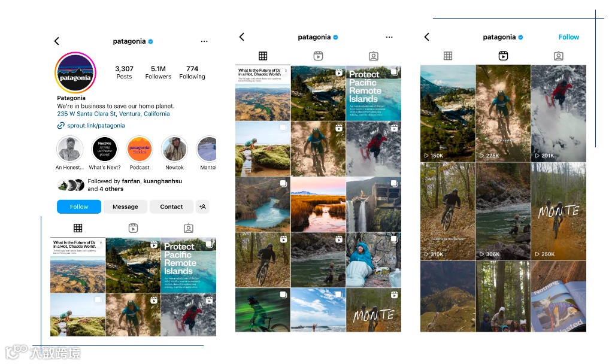Select active reels tab on right screen
The image size is (615, 364).
point(503,56)
